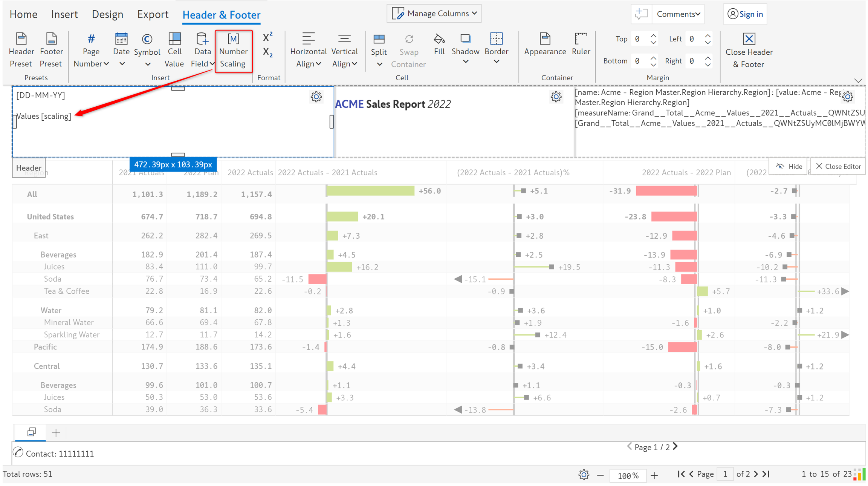Viewport: 868px width, 486px height.
Task: Click the Sign in button
Action: coord(745,14)
